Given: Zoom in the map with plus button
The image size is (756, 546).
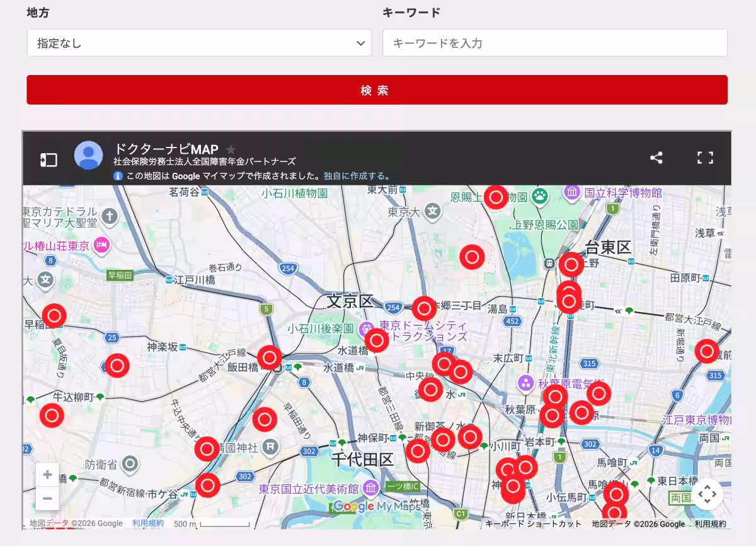Looking at the screenshot, I should click(47, 475).
